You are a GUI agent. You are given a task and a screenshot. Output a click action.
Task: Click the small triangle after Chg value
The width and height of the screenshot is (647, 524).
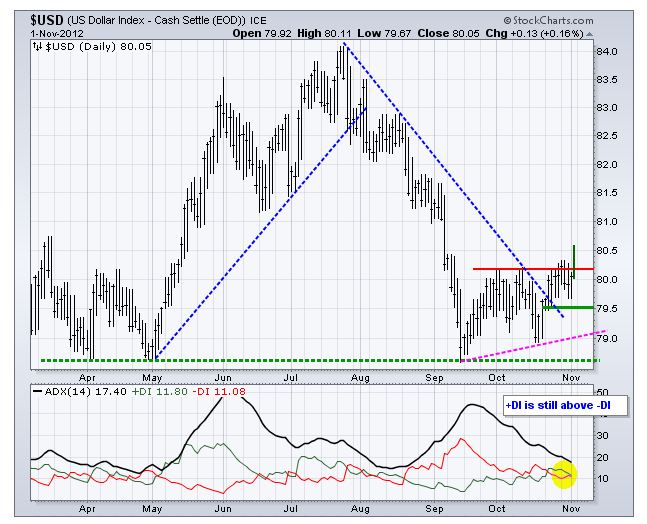[589, 34]
